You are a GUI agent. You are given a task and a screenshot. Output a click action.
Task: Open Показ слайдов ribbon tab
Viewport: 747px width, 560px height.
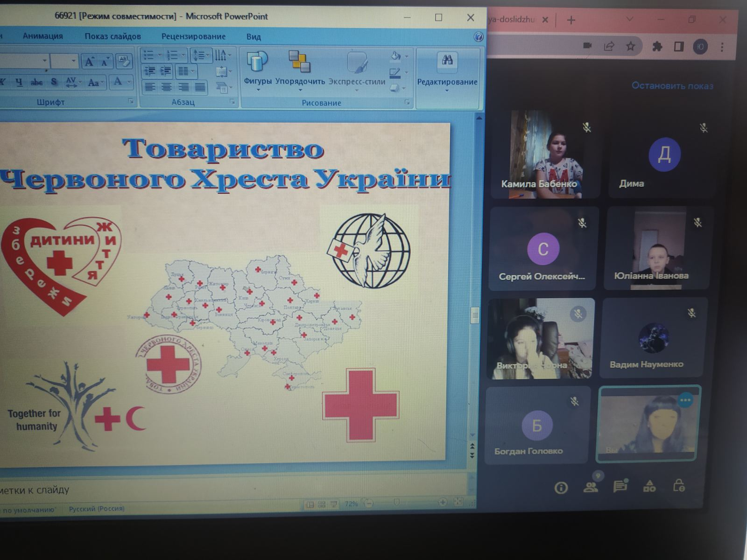point(113,36)
